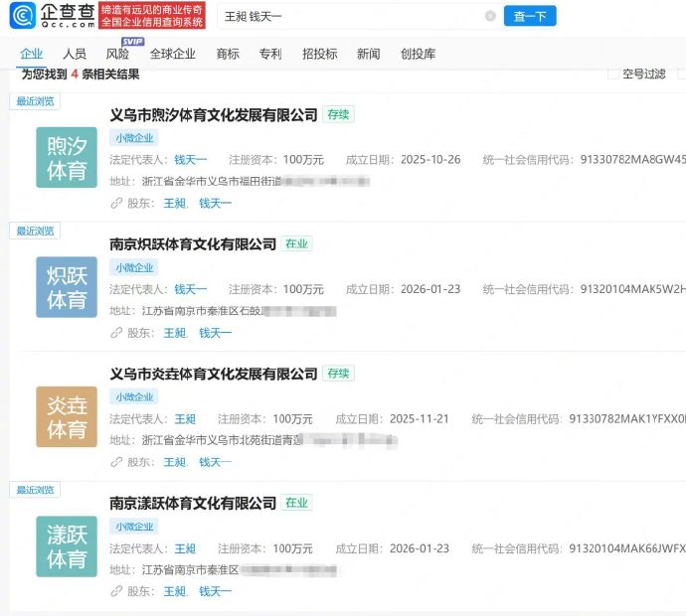Click legal representative 钱天一 of 南京炽跃体育
Image resolution: width=686 pixels, height=616 pixels.
190,289
